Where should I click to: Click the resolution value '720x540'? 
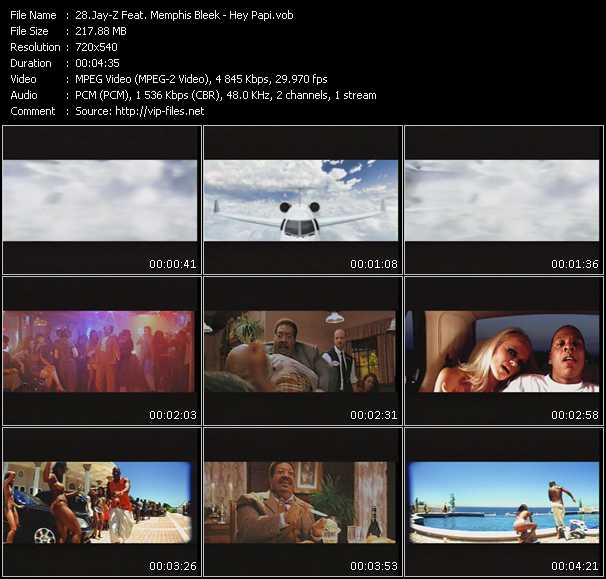(96, 47)
